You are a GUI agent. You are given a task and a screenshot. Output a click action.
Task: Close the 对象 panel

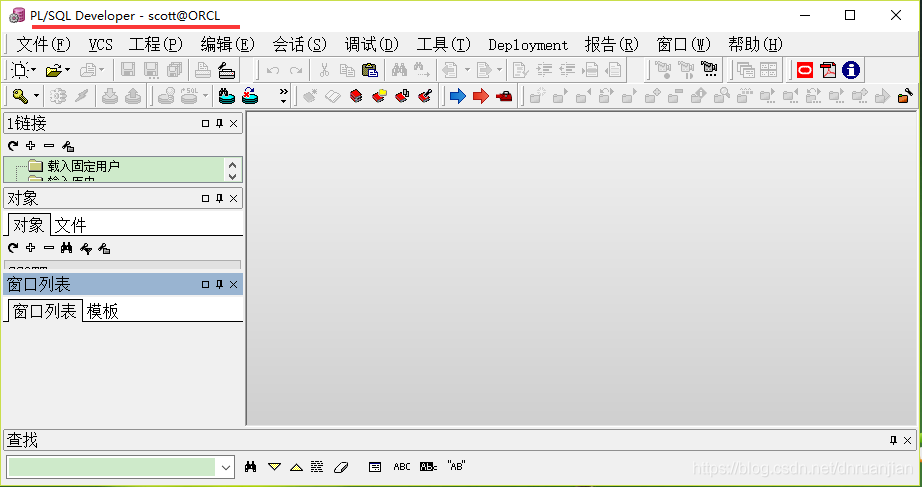pyautogui.click(x=233, y=199)
